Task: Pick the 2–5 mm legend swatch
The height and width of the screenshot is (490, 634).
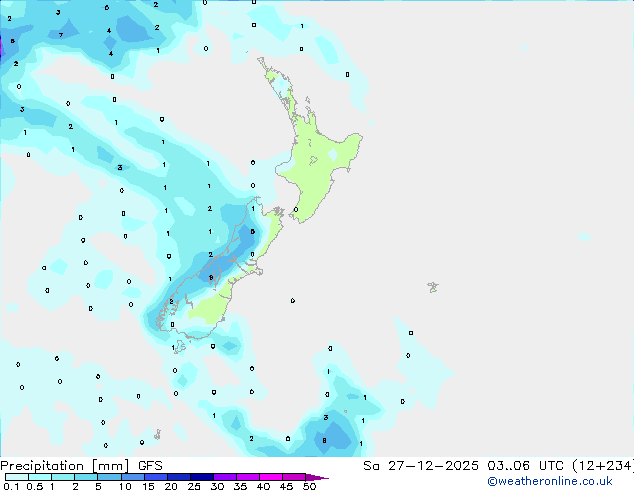Action: (x=86, y=477)
